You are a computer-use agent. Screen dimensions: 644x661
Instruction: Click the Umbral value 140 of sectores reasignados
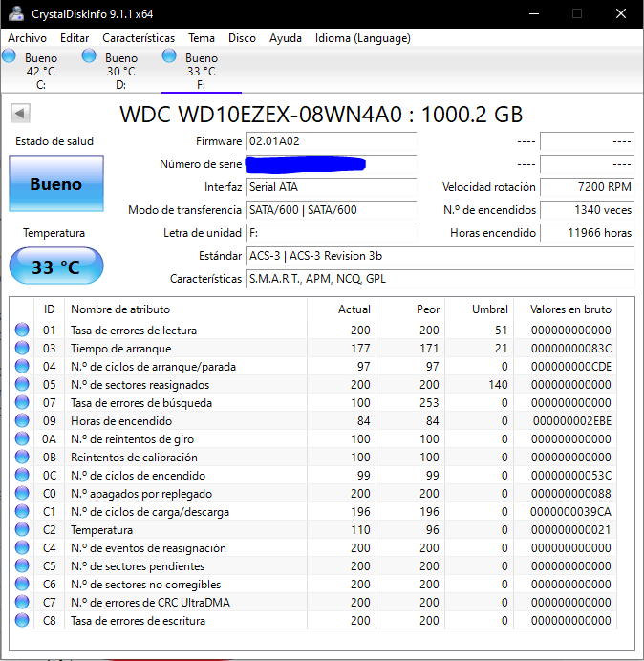point(498,384)
